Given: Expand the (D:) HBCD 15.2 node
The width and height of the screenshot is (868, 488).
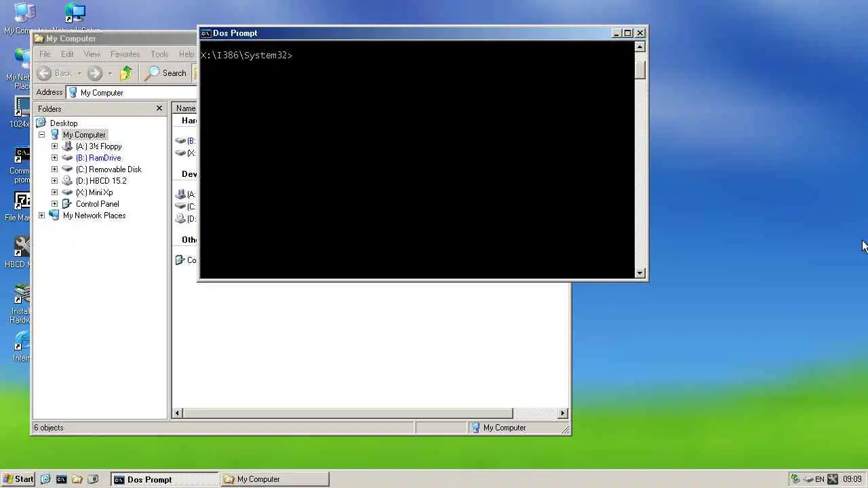Looking at the screenshot, I should tap(55, 181).
